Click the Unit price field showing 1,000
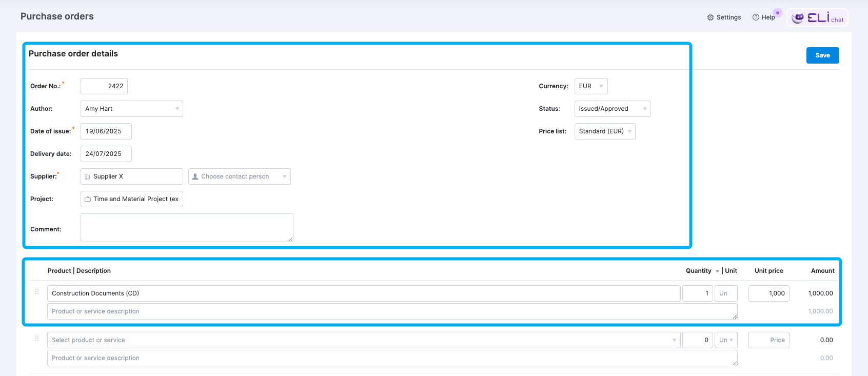Viewport: 868px width, 376px height. [x=768, y=293]
